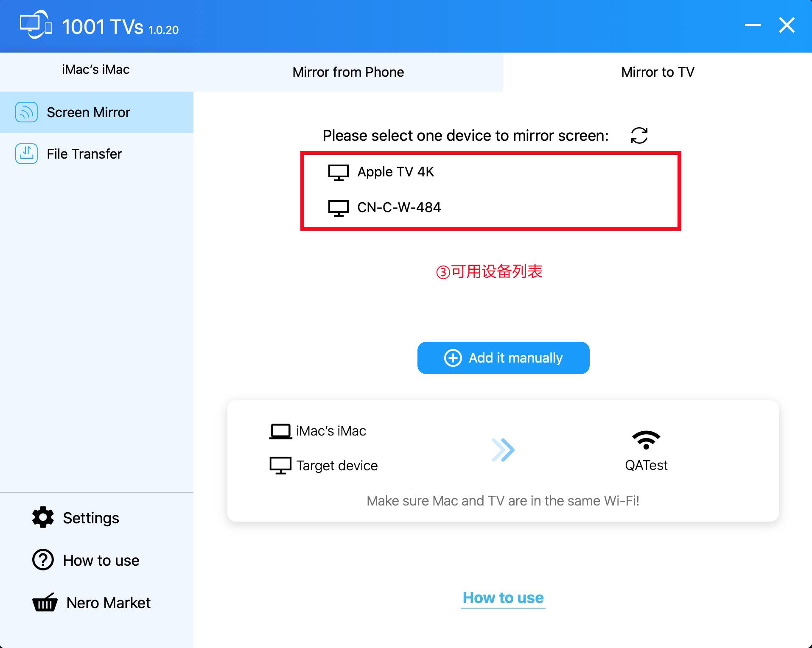812x648 pixels.
Task: Close the 1001 TVs window
Action: 787,25
